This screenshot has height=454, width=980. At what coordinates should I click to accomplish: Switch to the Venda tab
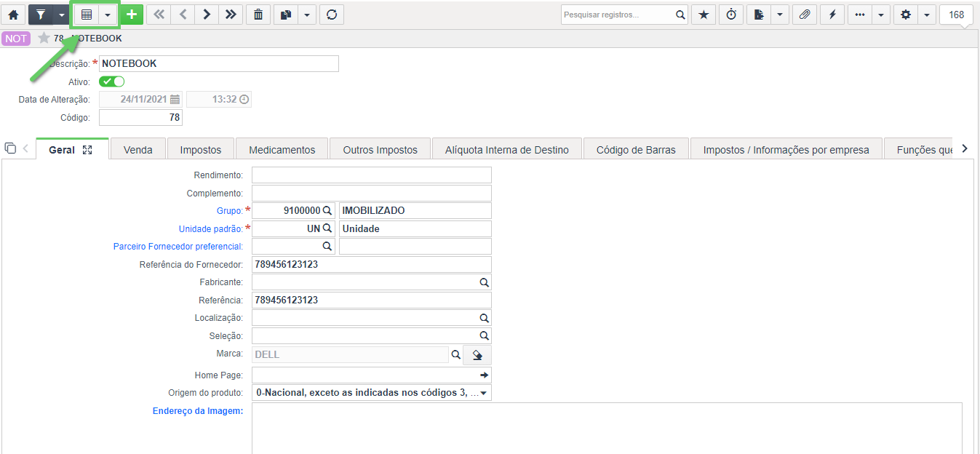[138, 149]
